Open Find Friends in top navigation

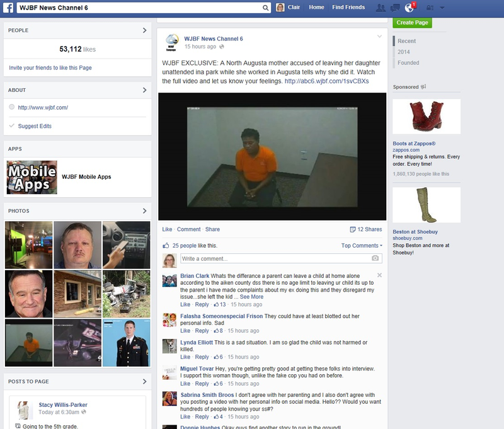[x=349, y=8]
